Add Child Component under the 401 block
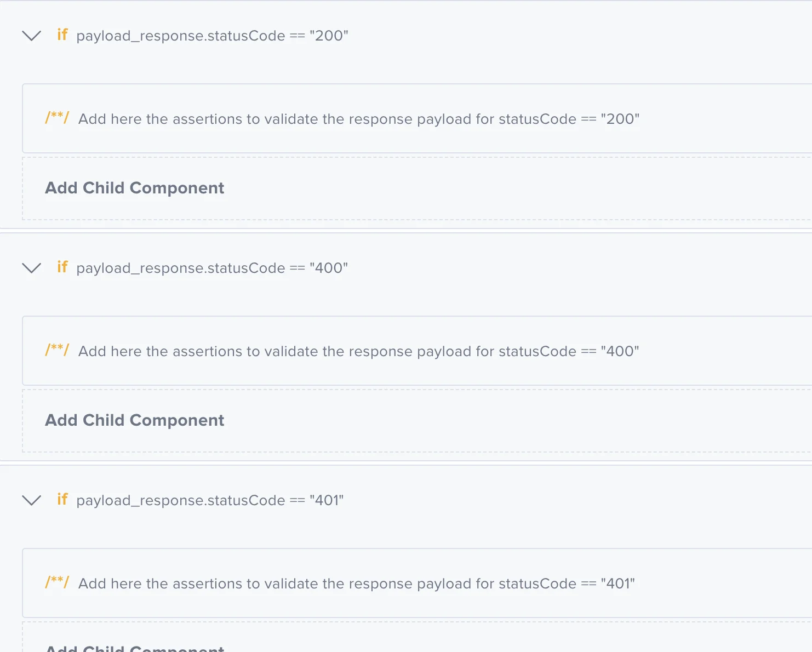812x652 pixels. tap(135, 648)
